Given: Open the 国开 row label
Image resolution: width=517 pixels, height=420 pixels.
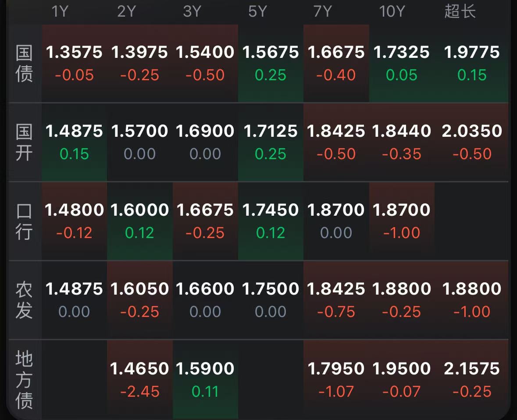Looking at the screenshot, I should click(24, 142).
